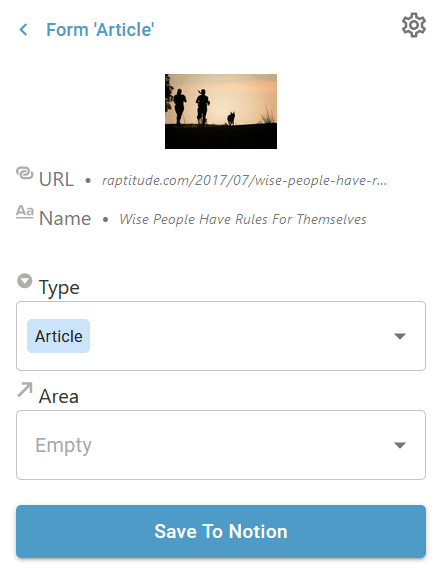
Task: Open settings with the gear icon
Action: 414,25
